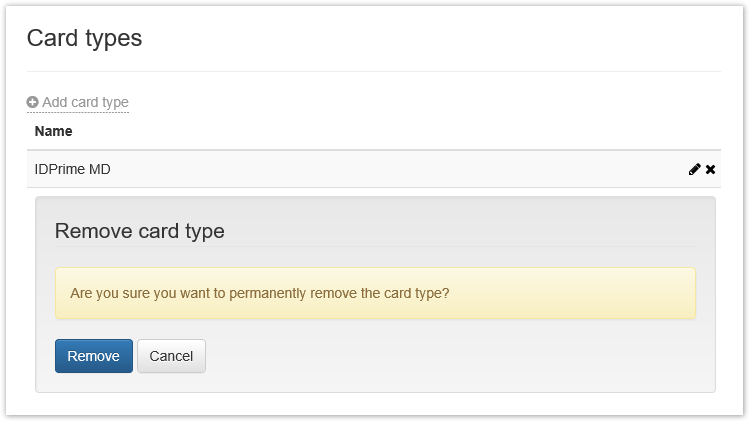Screen dimensions: 749x421
Task: Click the Card types page heading
Action: click(84, 38)
